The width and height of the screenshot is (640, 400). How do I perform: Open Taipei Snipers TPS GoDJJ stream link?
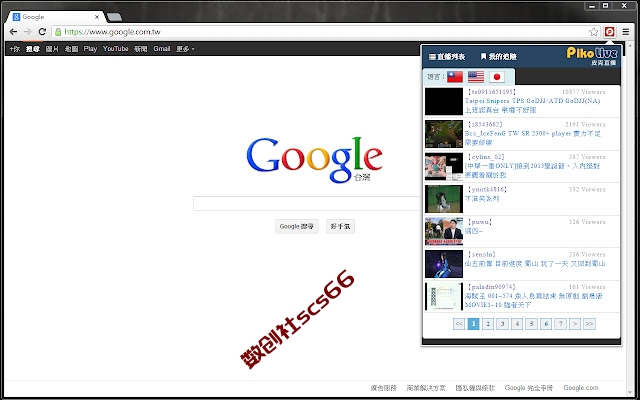532,105
